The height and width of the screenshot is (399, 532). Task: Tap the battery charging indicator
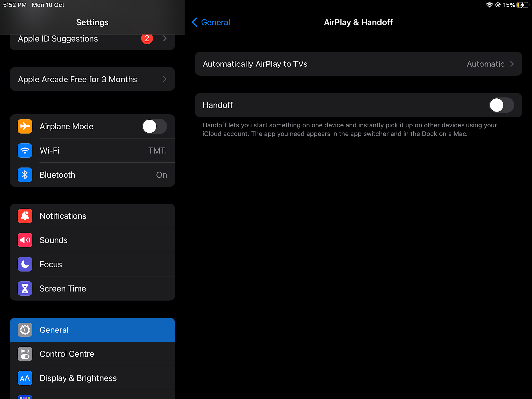[x=523, y=5]
